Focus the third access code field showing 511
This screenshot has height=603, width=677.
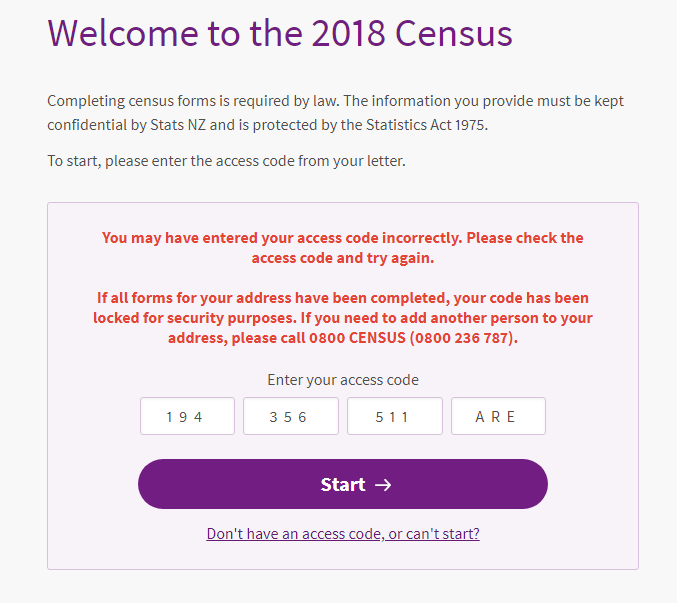[x=394, y=416]
